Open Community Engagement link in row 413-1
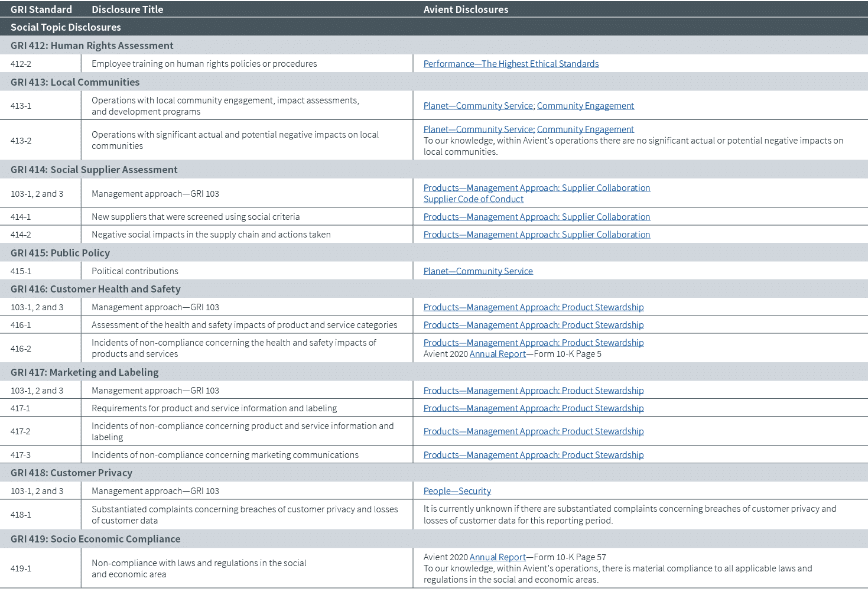868x598 pixels. (585, 106)
